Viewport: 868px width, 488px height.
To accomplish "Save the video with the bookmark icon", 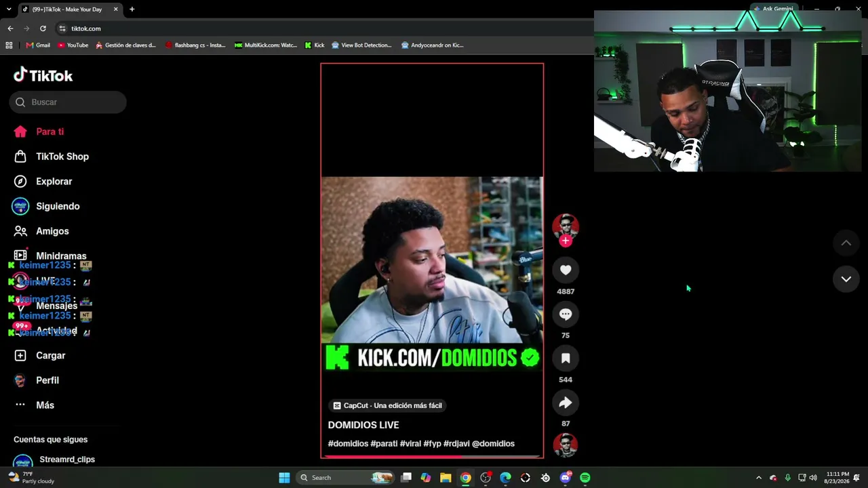I will (566, 359).
